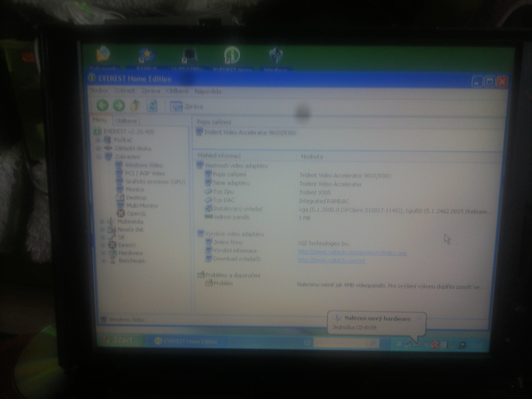The height and width of the screenshot is (399, 532).
Task: Expand the Síť node
Action: (102, 237)
